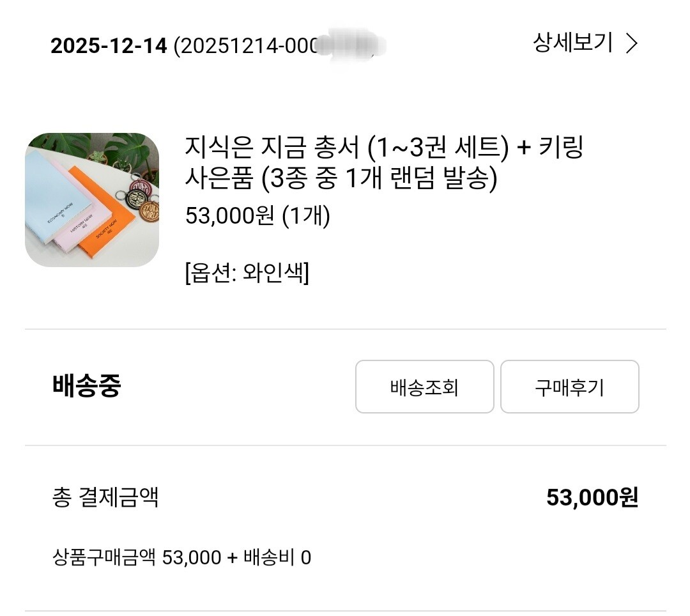The width and height of the screenshot is (690, 616).
Task: Click the arrow icon beside 상세보기
Action: tap(631, 43)
